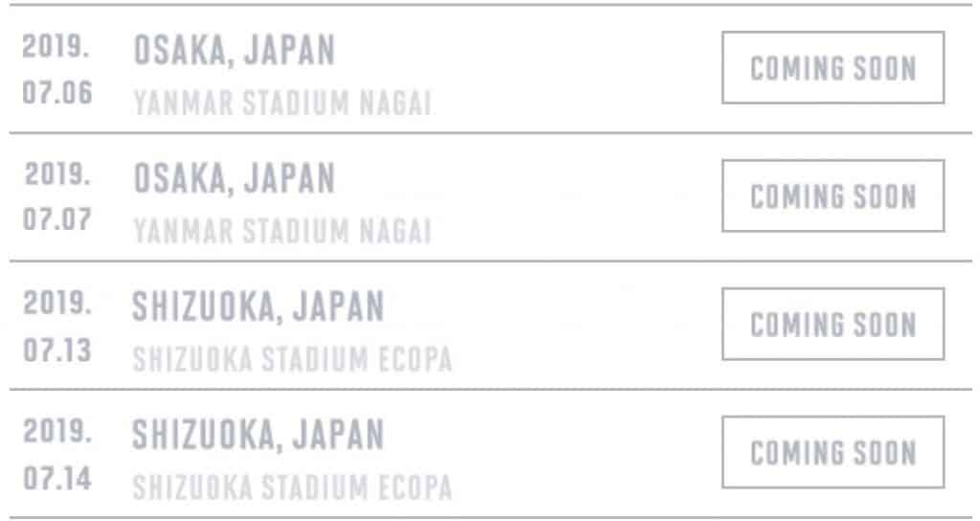Click the 2019 year above the 07.07 date
980x521 pixels.
[57, 174]
